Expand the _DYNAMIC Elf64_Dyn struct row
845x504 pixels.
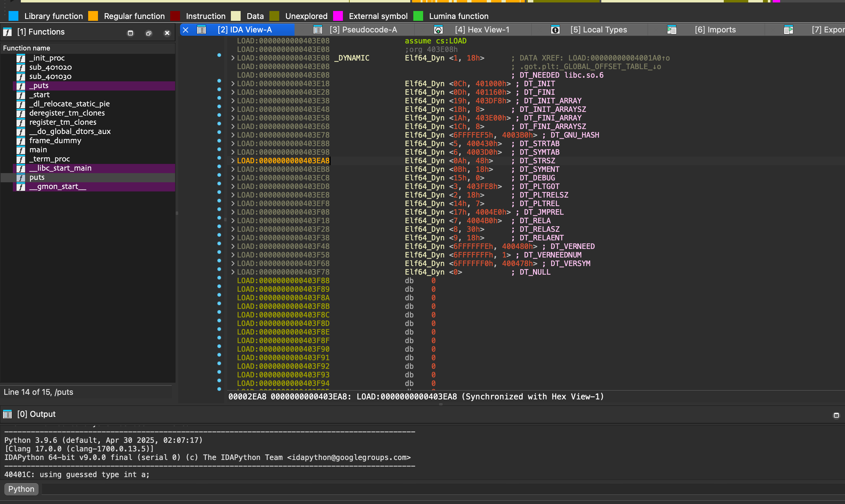(233, 58)
